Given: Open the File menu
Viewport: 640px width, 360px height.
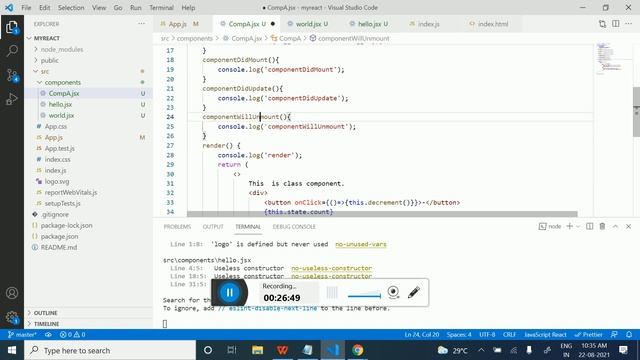Looking at the screenshot, I should (26, 7).
